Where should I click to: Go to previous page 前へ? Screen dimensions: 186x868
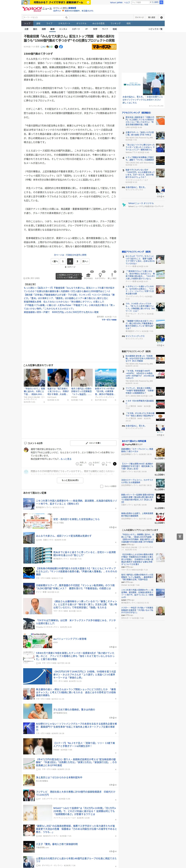click(x=55, y=261)
